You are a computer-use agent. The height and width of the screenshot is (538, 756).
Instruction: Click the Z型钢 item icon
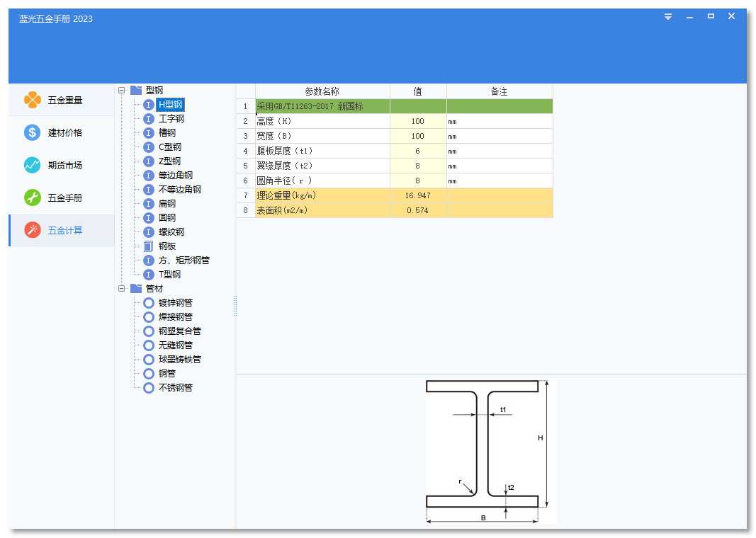coord(149,161)
